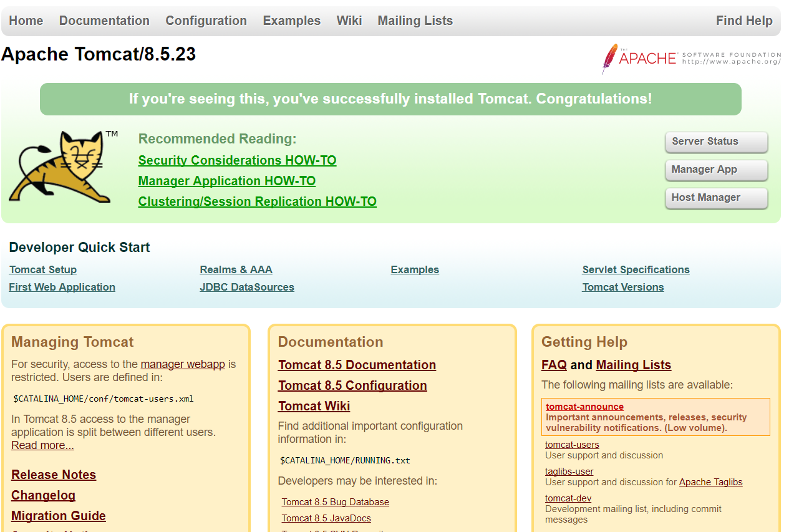This screenshot has height=532, width=789.
Task: Click the $CATALINA_HOME/conf/tomcat-users.xml path text
Action: (104, 399)
